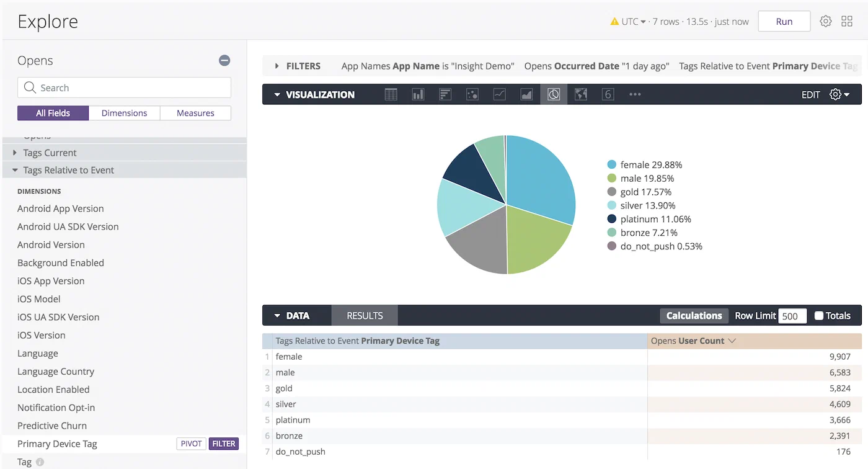The height and width of the screenshot is (469, 868).
Task: Open the Map visualization type
Action: click(581, 94)
